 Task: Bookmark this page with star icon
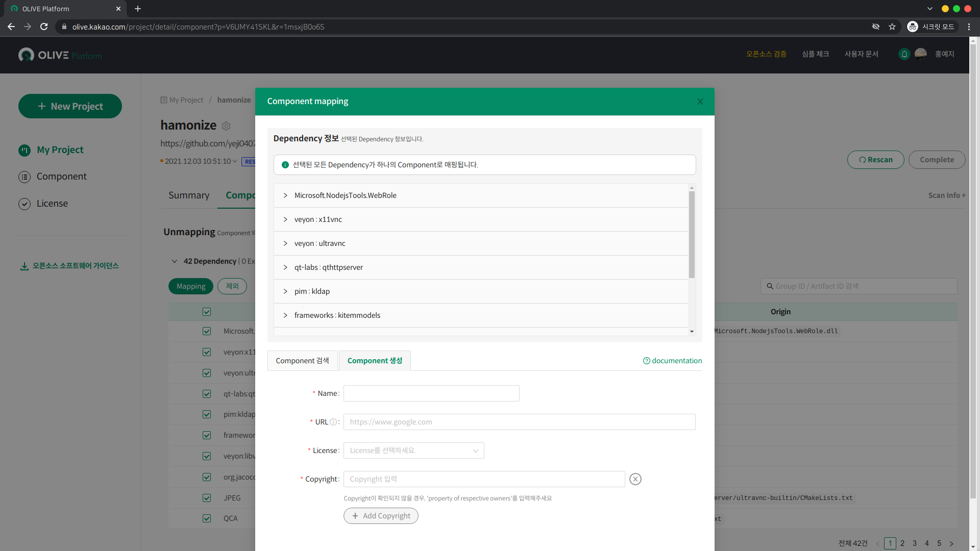click(x=892, y=27)
